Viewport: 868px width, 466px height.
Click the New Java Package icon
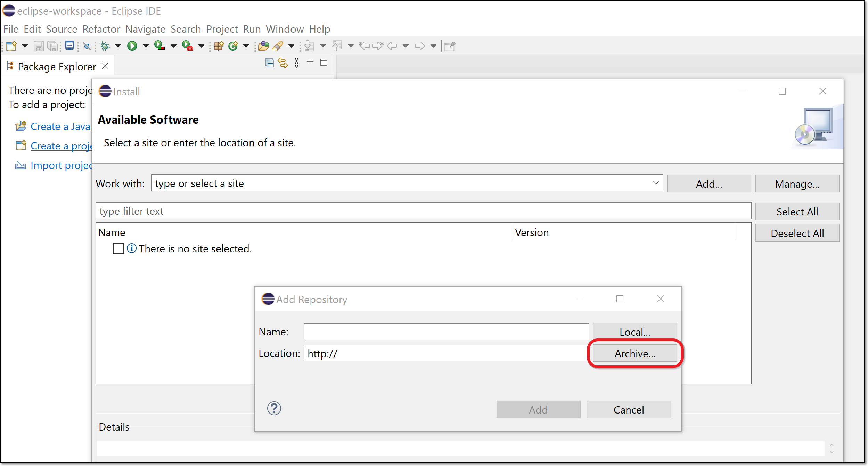pos(219,46)
